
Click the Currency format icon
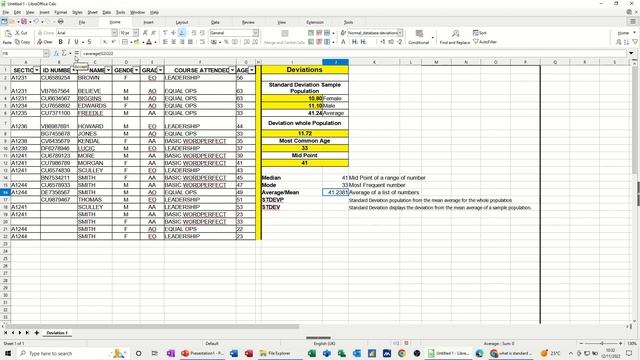pos(213,42)
